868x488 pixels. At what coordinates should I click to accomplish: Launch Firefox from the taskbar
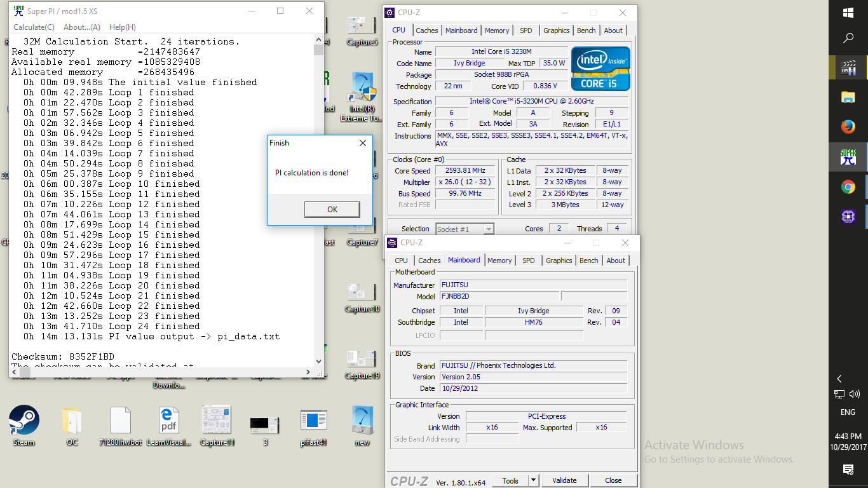(x=848, y=127)
